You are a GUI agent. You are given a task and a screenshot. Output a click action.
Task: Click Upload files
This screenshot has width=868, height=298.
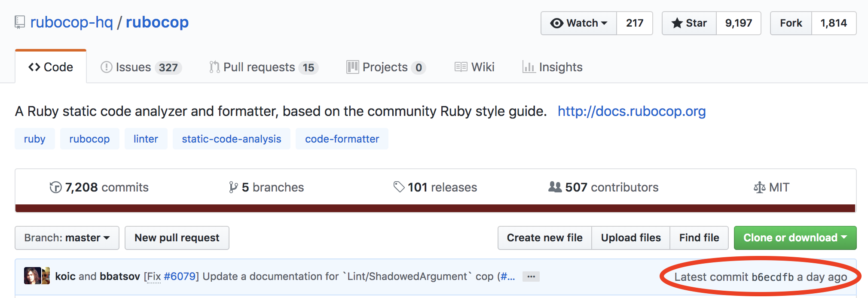[631, 238]
